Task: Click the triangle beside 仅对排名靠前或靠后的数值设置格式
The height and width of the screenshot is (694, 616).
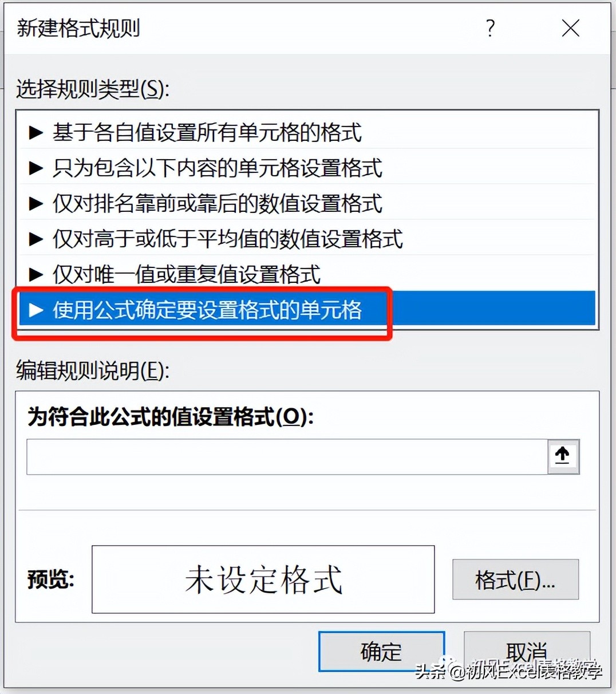Action: (36, 204)
